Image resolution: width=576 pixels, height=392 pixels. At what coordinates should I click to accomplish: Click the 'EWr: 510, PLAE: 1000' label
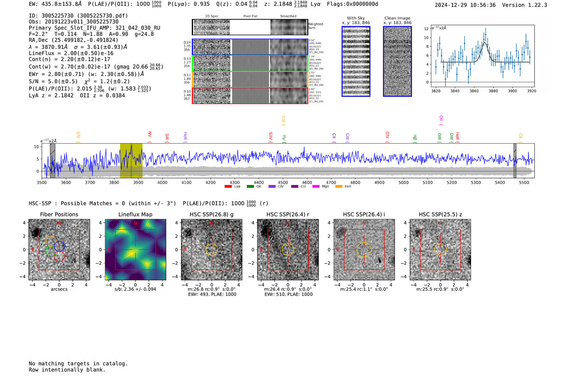click(288, 295)
